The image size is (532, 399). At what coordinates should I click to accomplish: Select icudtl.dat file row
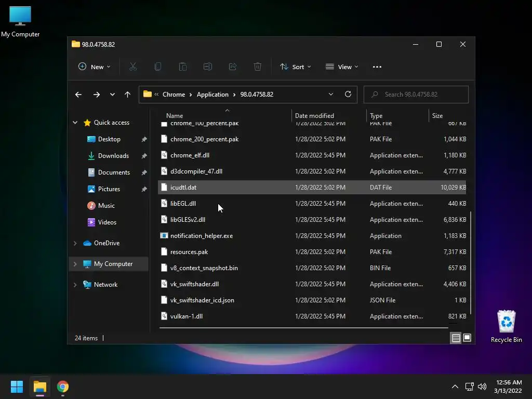pos(312,187)
